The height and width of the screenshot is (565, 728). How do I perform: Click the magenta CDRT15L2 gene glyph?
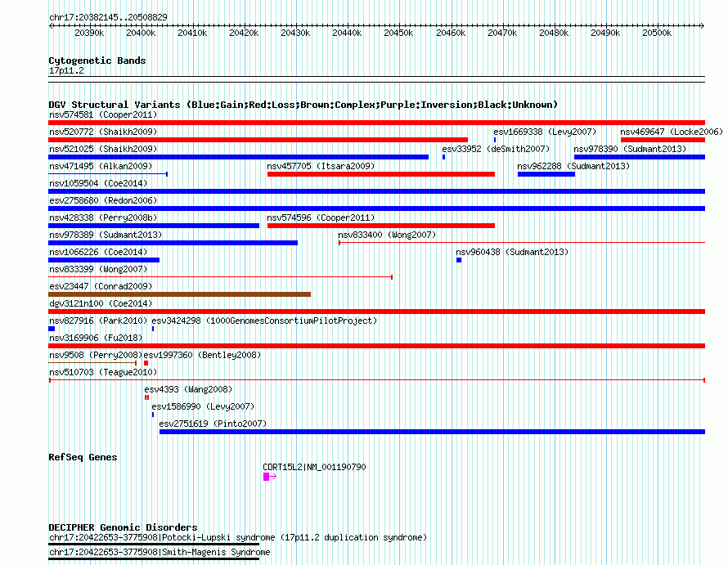[270, 477]
